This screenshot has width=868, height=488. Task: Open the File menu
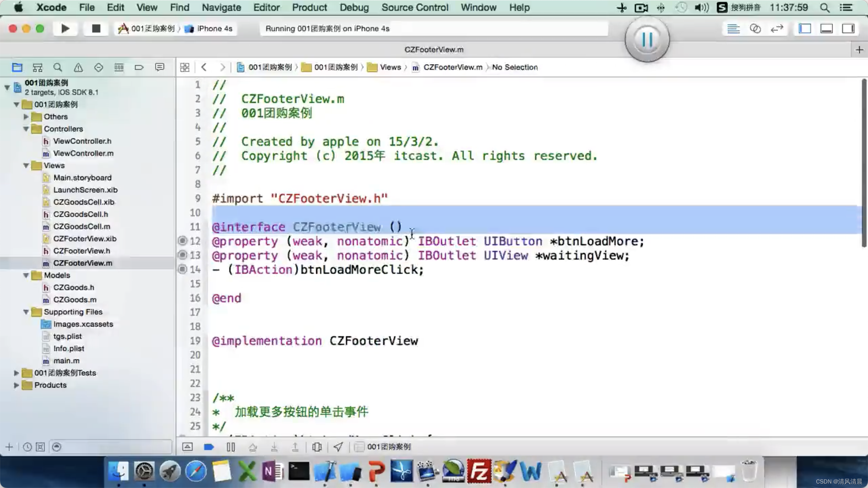[87, 7]
